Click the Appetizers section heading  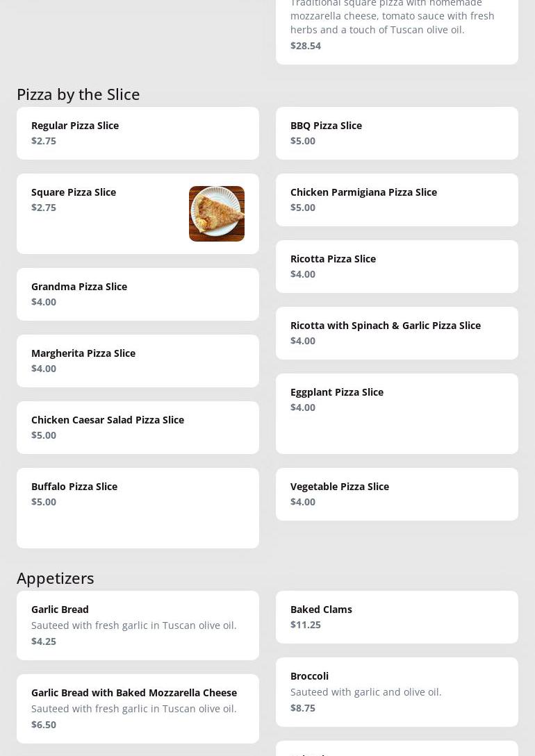(x=56, y=578)
